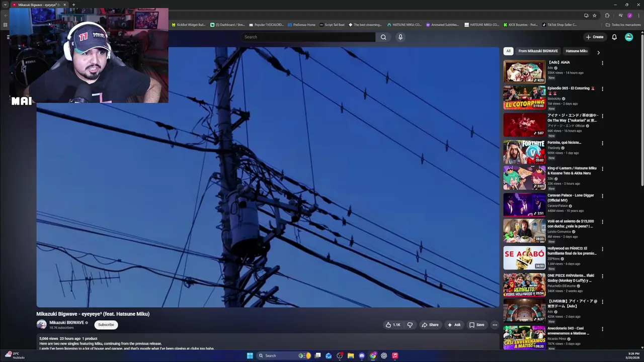
Task: Open a new browser tab
Action: click(73, 5)
